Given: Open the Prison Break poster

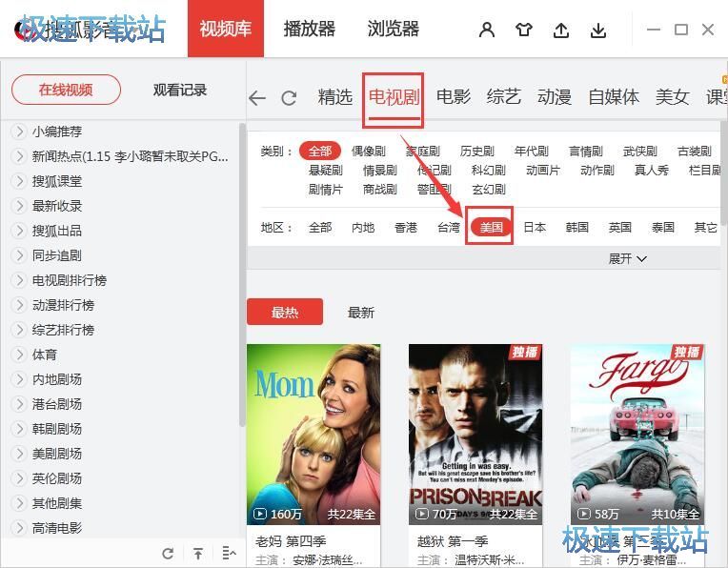Looking at the screenshot, I should tap(475, 435).
